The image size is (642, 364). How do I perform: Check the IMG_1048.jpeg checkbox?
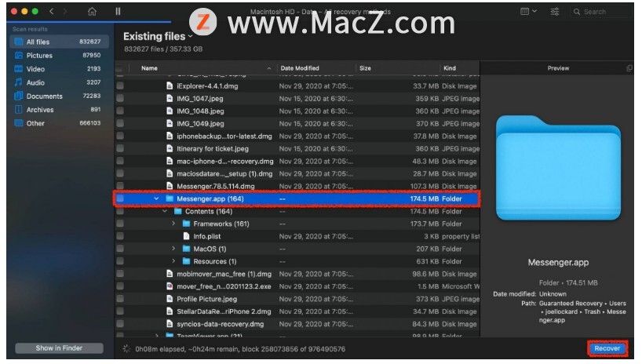pos(120,111)
